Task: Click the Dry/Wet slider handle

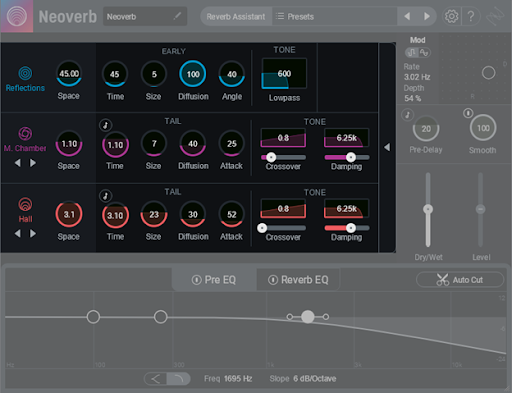Action: pos(428,209)
